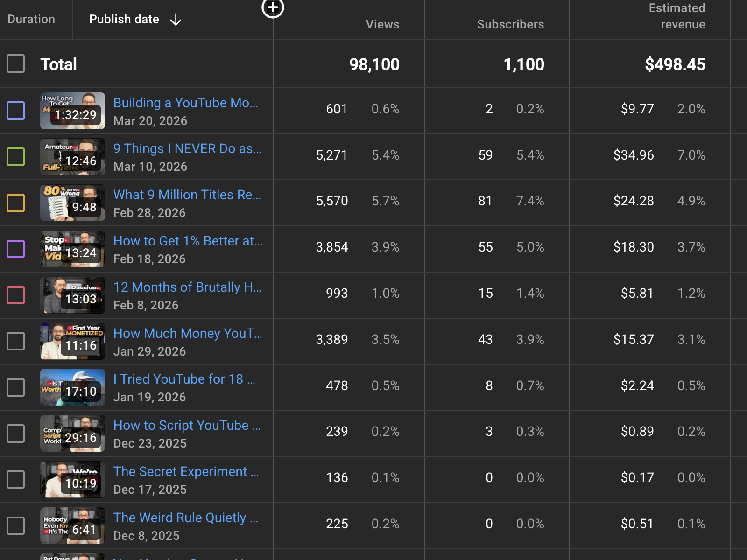Image resolution: width=747 pixels, height=560 pixels.
Task: Click the Subscribers column header
Action: [x=510, y=24]
